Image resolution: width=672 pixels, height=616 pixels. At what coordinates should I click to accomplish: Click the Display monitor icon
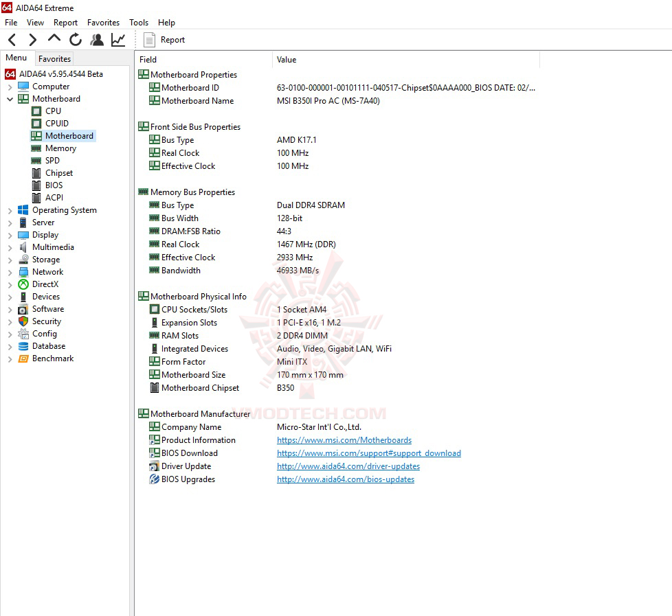(23, 235)
